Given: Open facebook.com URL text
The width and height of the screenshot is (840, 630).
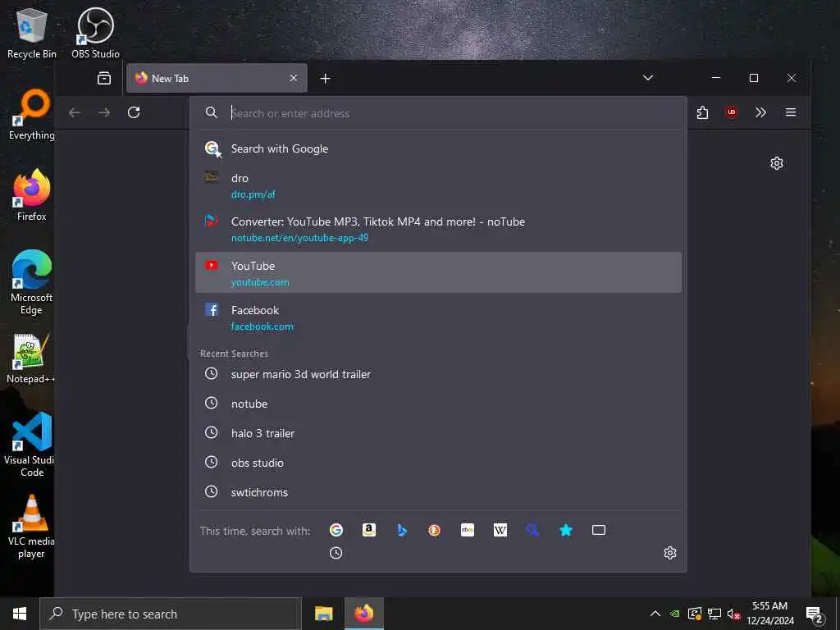Looking at the screenshot, I should (x=262, y=326).
